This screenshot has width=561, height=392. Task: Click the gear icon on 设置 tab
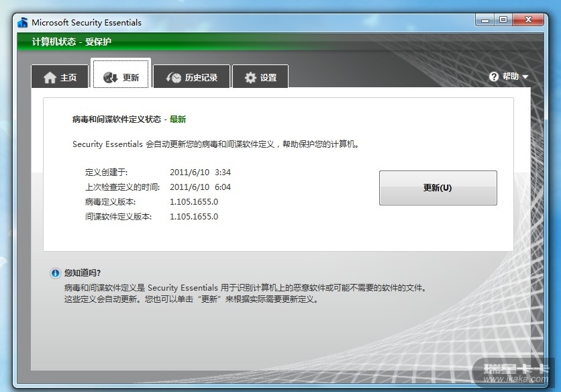tap(250, 77)
